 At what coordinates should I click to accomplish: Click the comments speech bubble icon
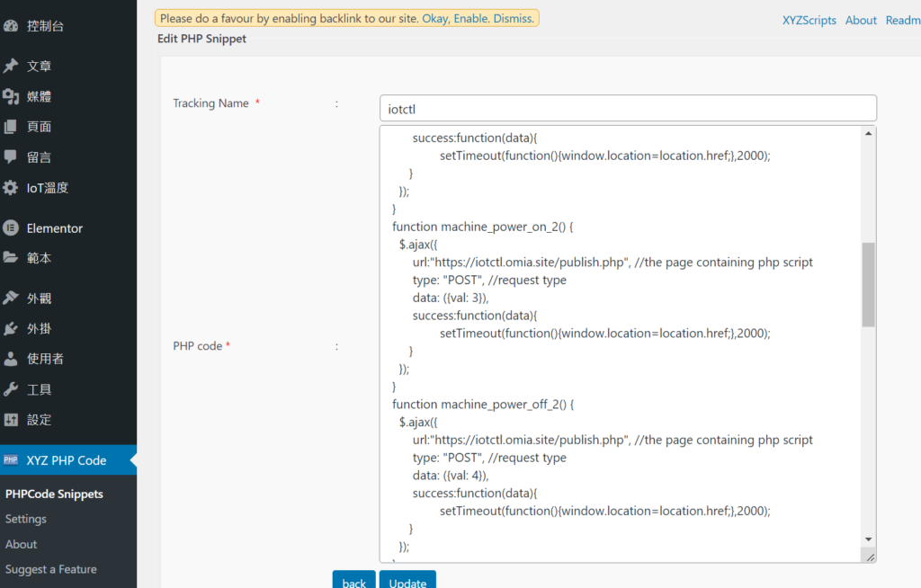[11, 157]
